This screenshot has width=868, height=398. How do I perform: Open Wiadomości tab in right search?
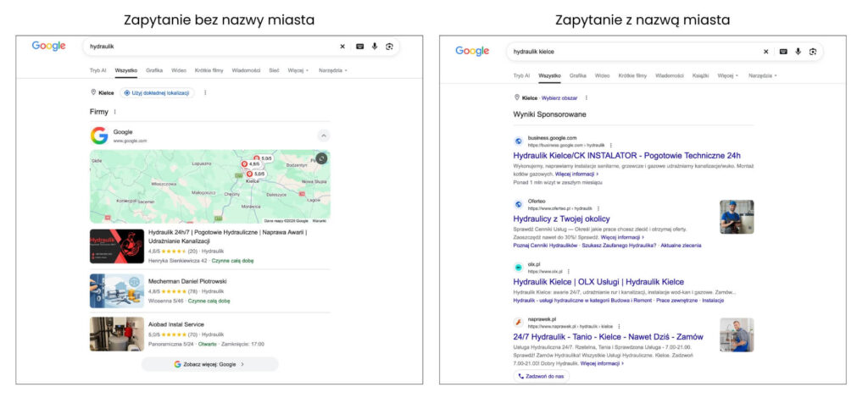[670, 75]
